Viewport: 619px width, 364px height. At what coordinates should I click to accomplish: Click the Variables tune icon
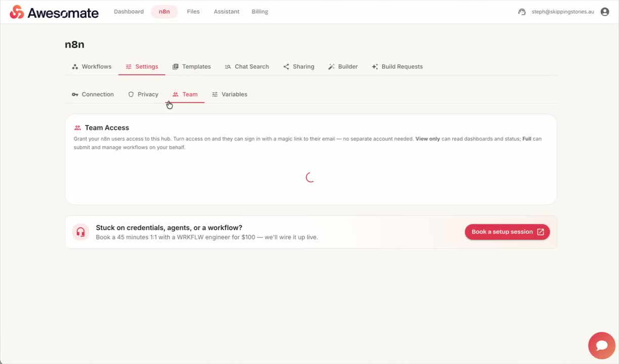pyautogui.click(x=215, y=95)
